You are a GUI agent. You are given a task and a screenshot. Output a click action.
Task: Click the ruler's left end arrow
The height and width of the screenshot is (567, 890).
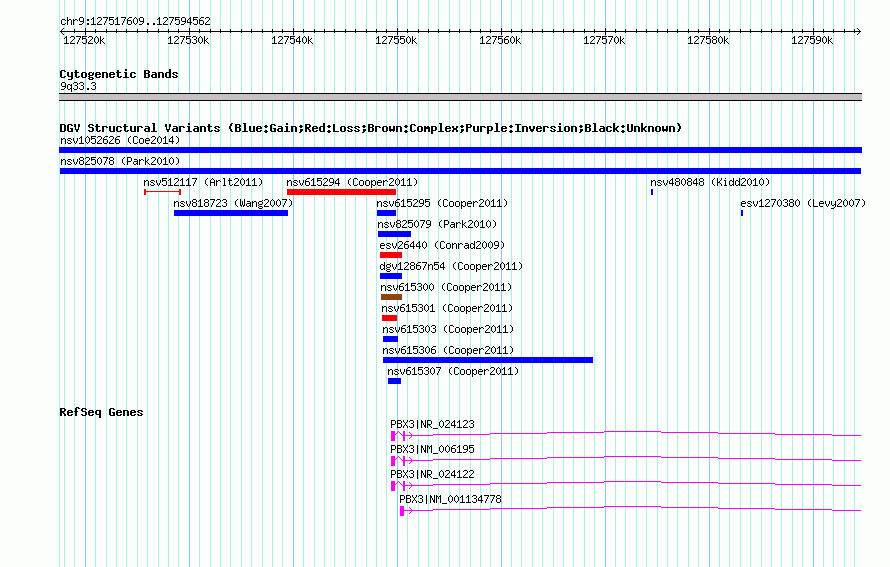(x=62, y=31)
